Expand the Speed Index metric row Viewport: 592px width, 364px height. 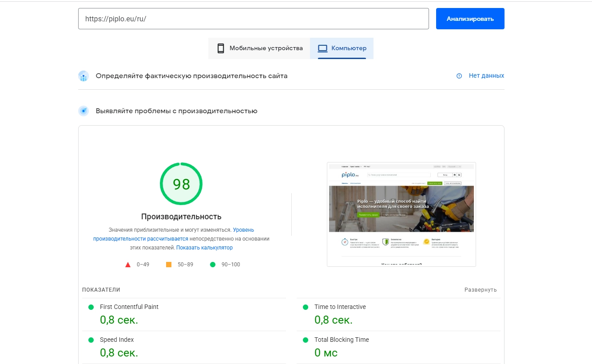click(117, 340)
